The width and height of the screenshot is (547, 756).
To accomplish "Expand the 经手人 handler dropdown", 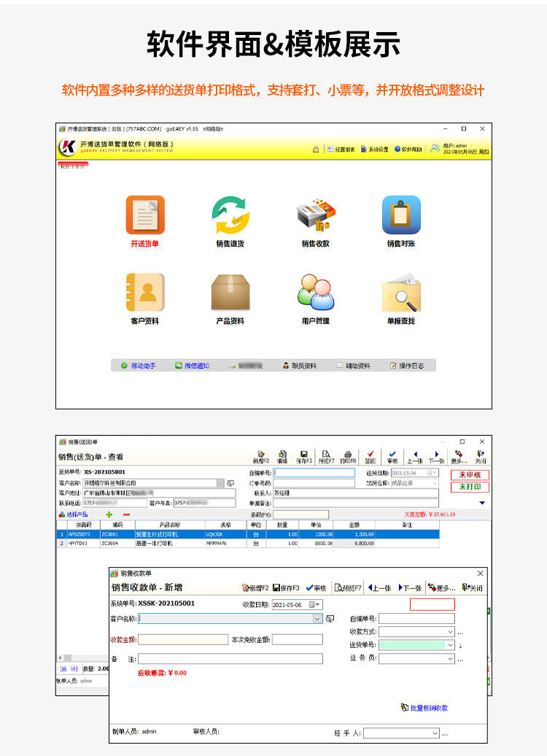I will tap(434, 733).
